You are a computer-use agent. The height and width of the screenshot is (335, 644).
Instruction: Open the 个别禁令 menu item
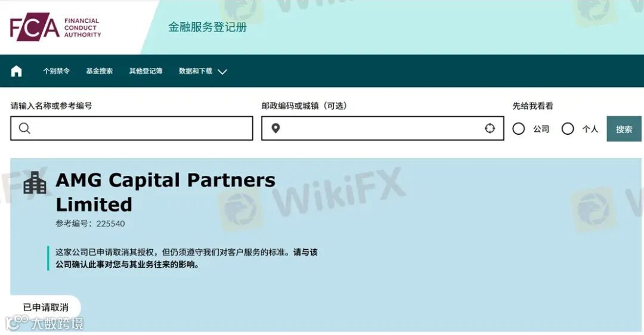56,71
